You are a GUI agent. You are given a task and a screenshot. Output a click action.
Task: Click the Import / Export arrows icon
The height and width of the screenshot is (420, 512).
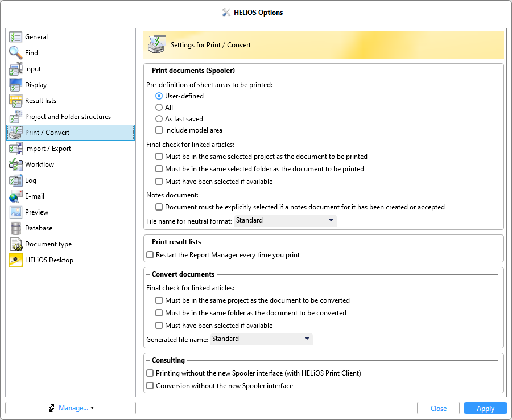[x=16, y=149]
